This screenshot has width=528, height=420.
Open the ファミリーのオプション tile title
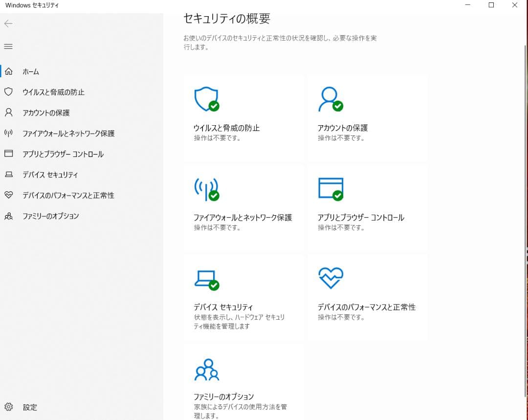[x=223, y=397]
